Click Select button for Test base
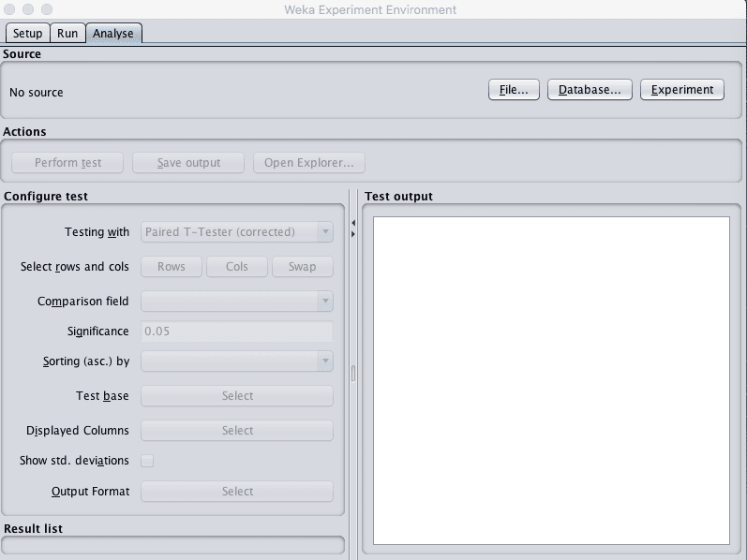The width and height of the screenshot is (747, 560). point(237,396)
